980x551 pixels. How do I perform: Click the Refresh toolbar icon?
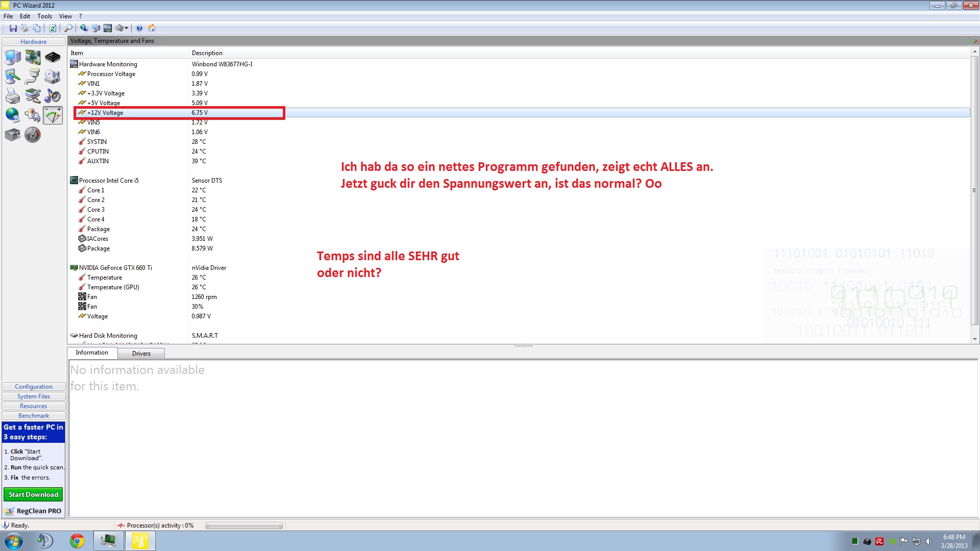(53, 28)
